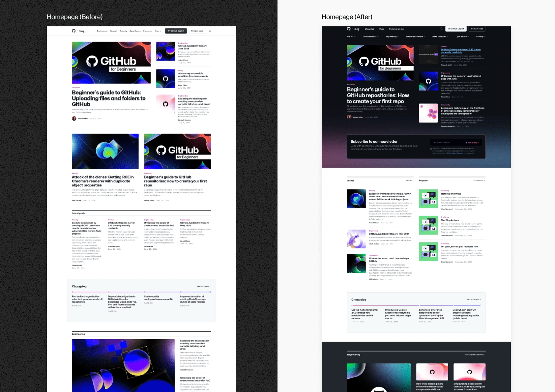Image resolution: width=555 pixels, height=392 pixels.
Task: Open Enterprise in the Before navigation
Action: (148, 31)
